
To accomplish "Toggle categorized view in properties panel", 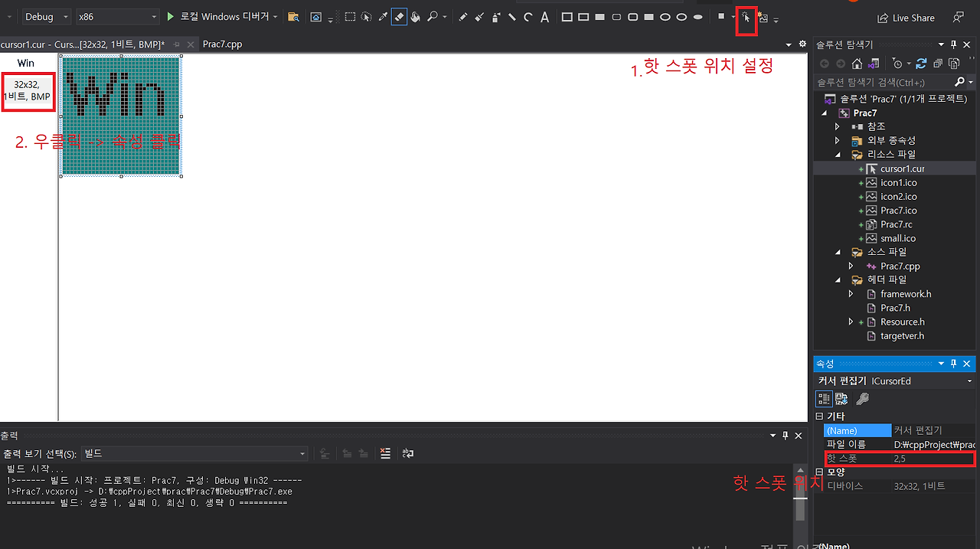I will 825,398.
